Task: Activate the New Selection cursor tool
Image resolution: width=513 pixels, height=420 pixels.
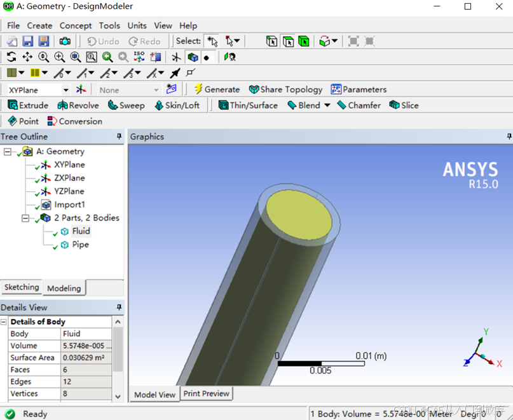Action: pos(212,41)
